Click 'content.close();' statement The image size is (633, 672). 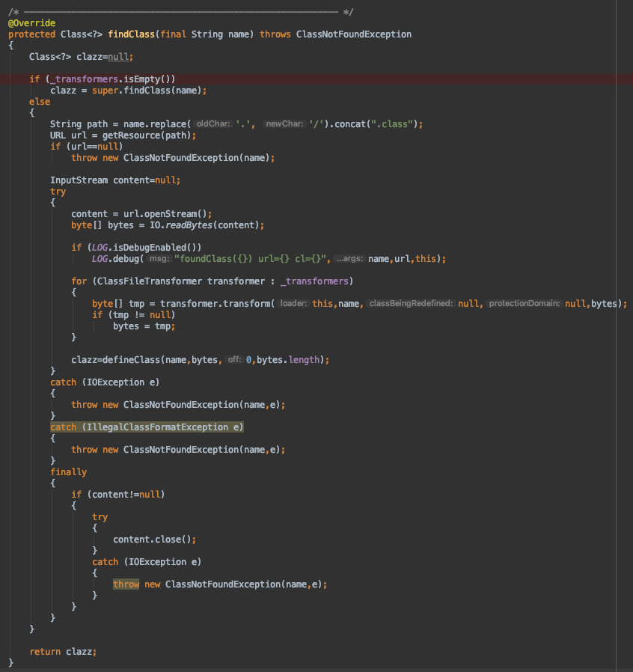coord(155,540)
